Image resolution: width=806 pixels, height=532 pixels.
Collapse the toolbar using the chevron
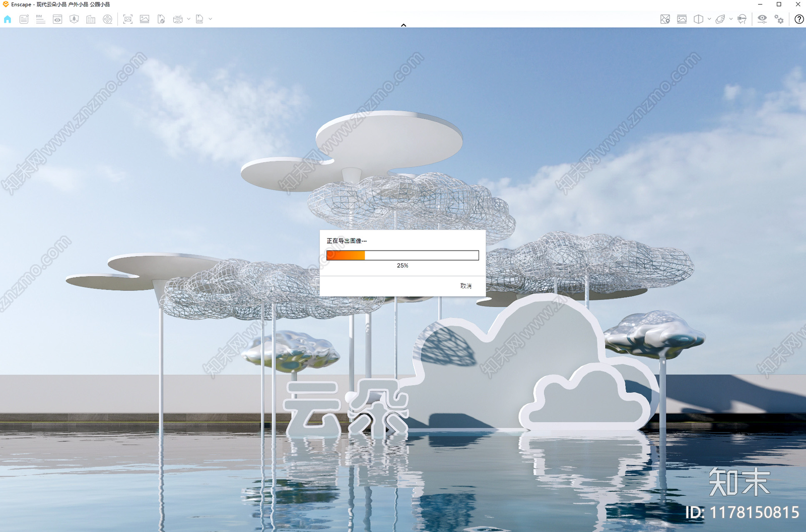[404, 25]
